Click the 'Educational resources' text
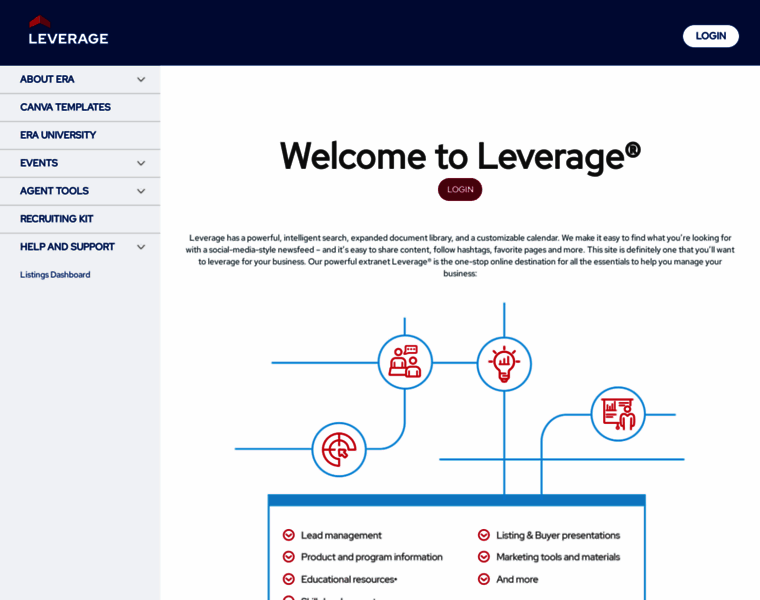Viewport: 760px width, 600px height. pos(348,579)
